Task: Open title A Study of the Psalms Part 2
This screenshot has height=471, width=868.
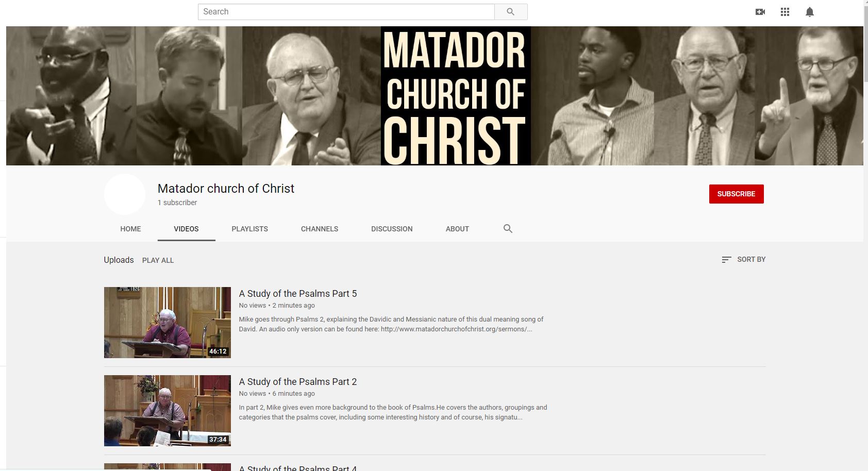Action: click(298, 382)
